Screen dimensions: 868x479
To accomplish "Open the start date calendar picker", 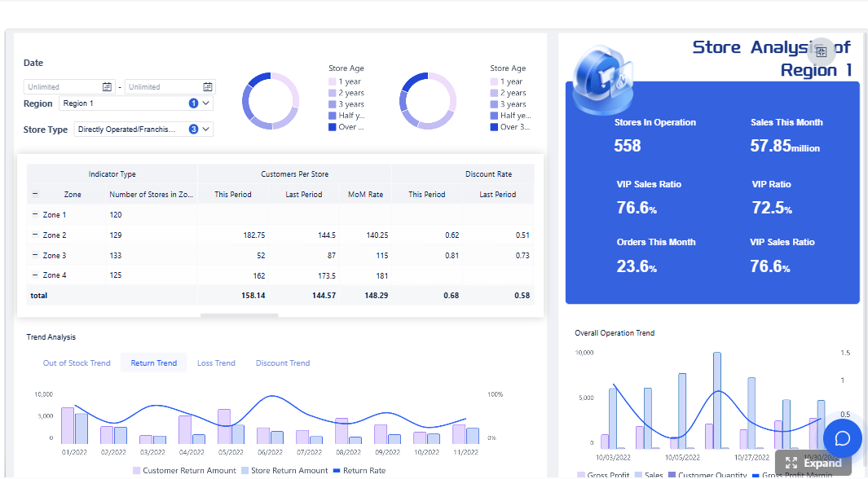I will click(x=107, y=86).
